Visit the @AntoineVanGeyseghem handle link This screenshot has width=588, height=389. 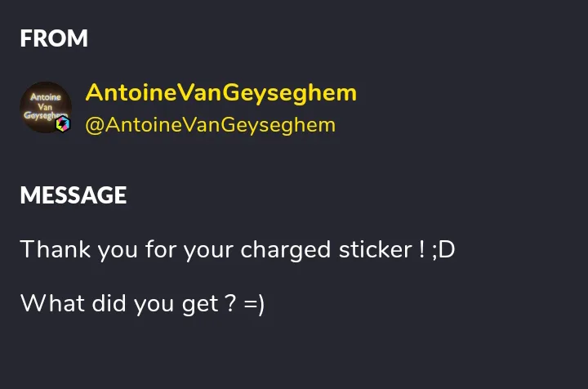(x=211, y=125)
